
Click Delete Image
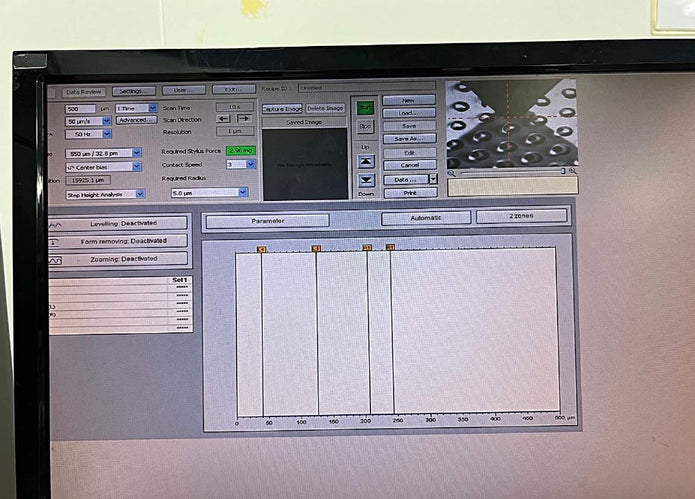(x=325, y=108)
